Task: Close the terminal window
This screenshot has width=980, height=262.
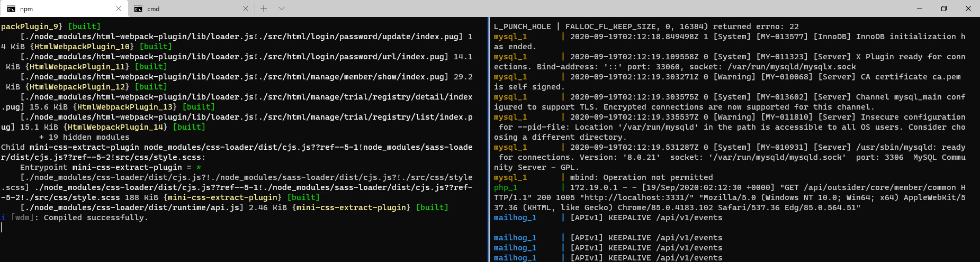Action: pyautogui.click(x=968, y=8)
